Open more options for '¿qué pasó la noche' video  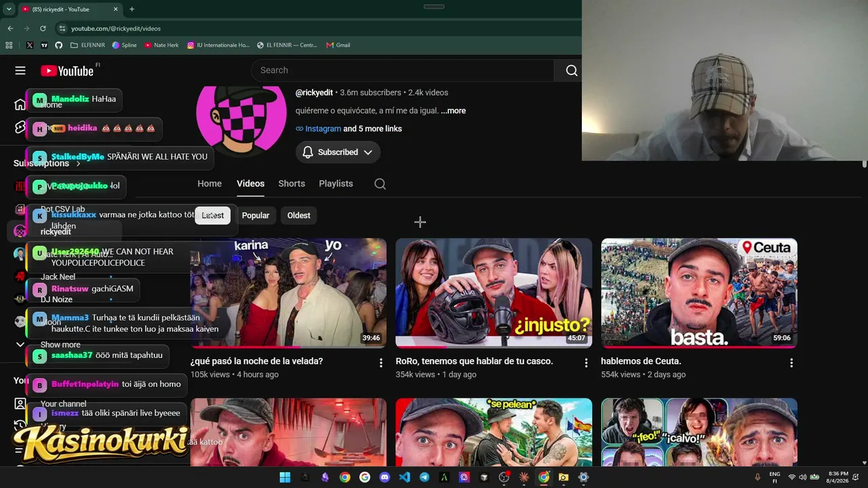coord(380,363)
